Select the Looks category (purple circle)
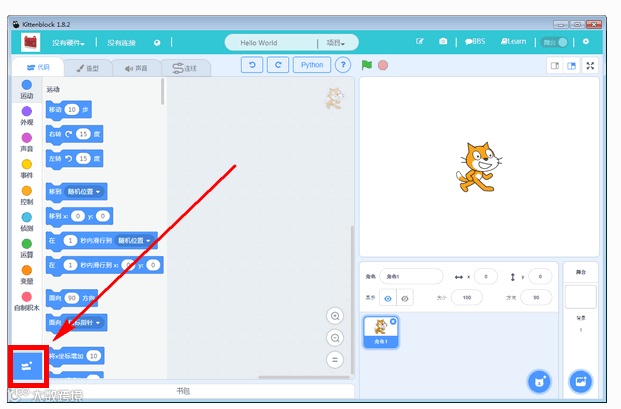 click(x=27, y=116)
